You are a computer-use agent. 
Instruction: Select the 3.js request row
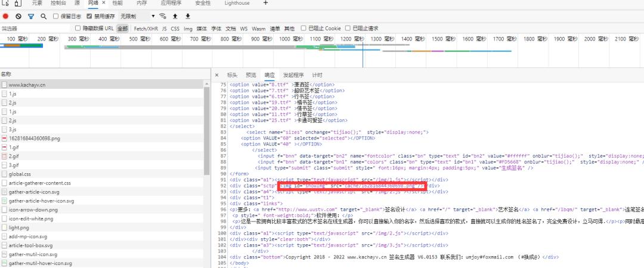point(102,130)
